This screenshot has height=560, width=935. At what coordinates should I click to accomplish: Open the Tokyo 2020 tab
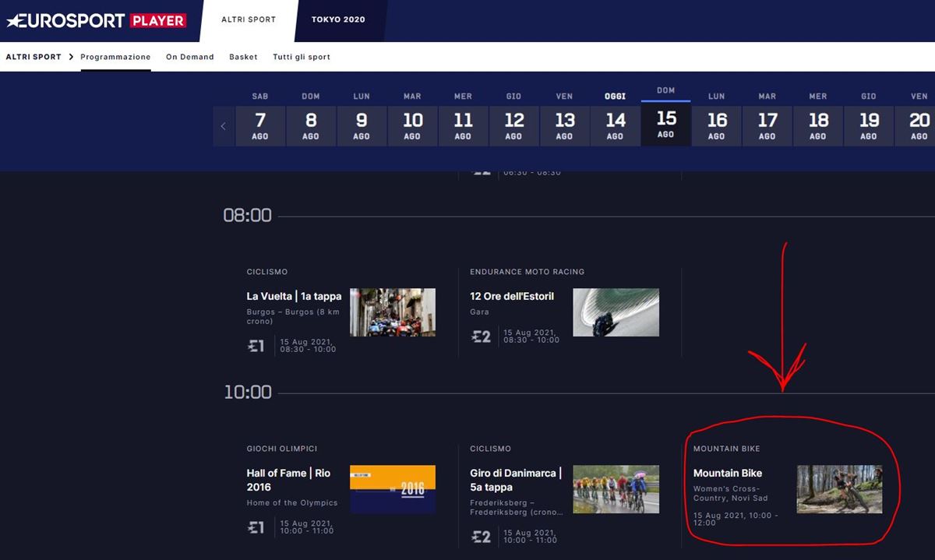[338, 19]
